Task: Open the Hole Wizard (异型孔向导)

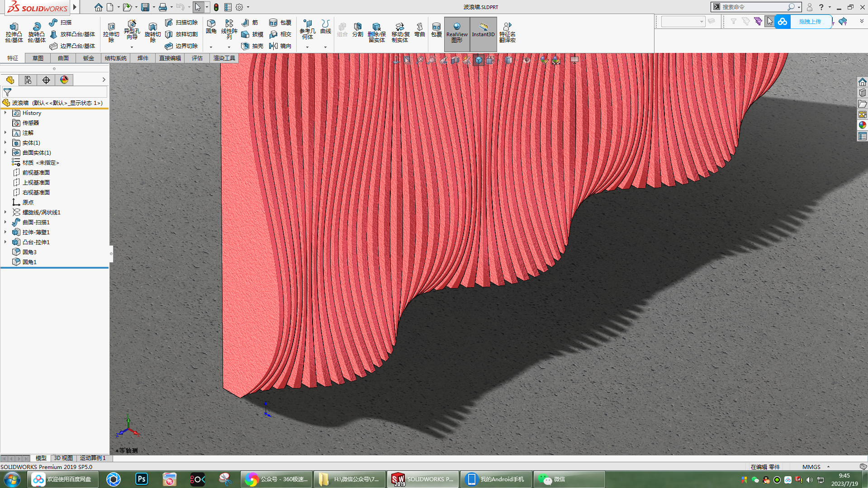Action: pyautogui.click(x=132, y=30)
